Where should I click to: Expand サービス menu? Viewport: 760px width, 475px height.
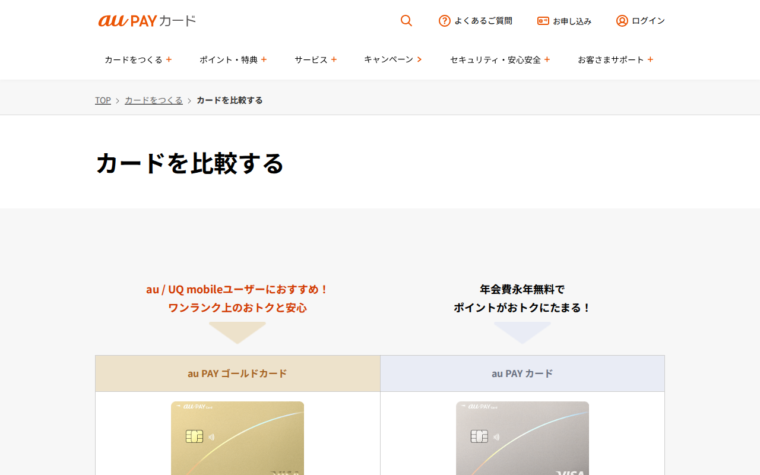[316, 60]
